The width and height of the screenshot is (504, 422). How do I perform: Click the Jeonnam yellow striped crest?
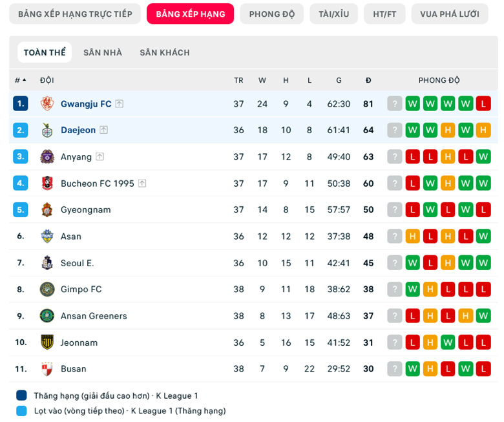47,342
